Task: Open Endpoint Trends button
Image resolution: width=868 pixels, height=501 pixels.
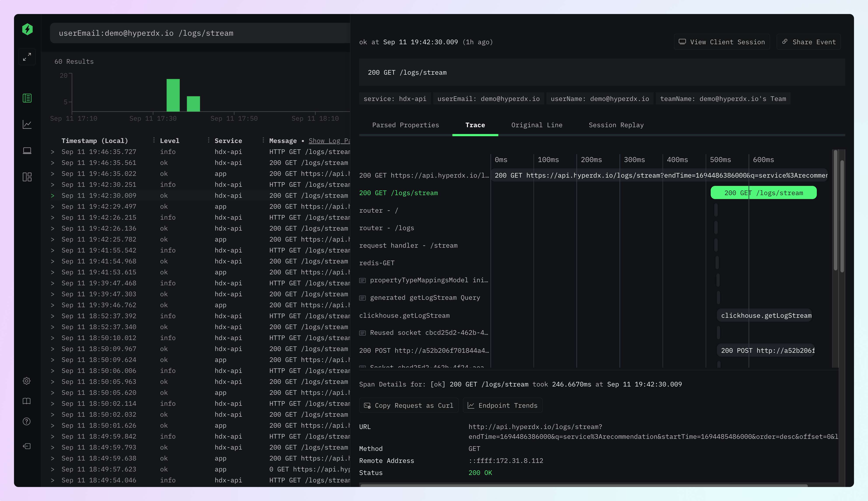Action: point(502,406)
